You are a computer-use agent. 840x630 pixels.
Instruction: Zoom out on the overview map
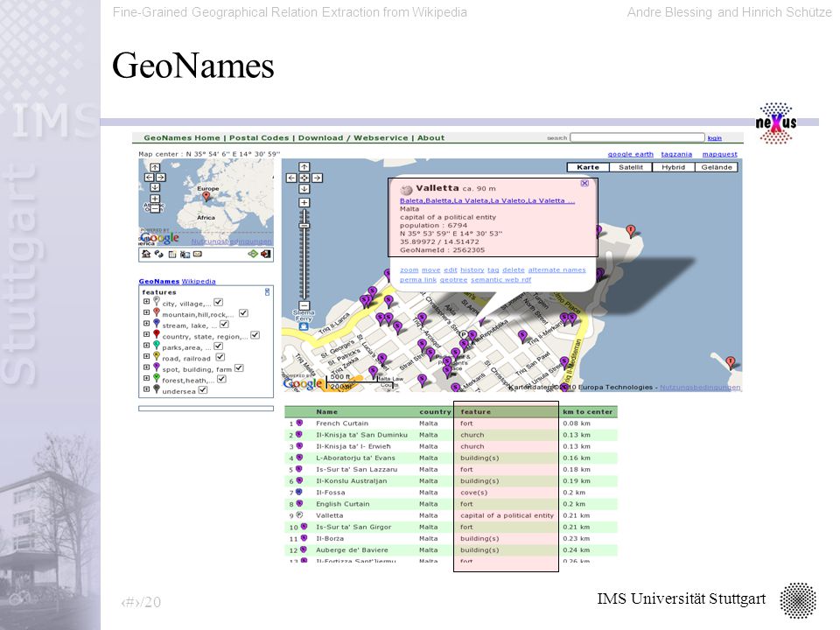click(155, 209)
